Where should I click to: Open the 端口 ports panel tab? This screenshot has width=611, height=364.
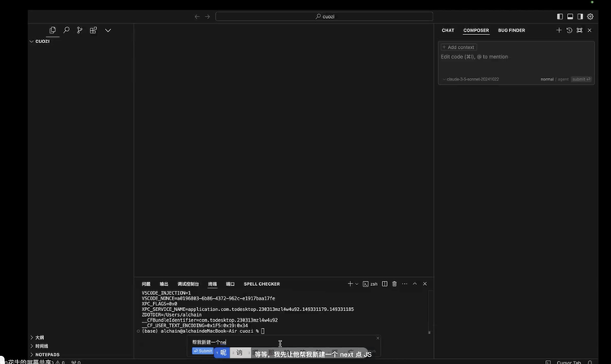[231, 284]
